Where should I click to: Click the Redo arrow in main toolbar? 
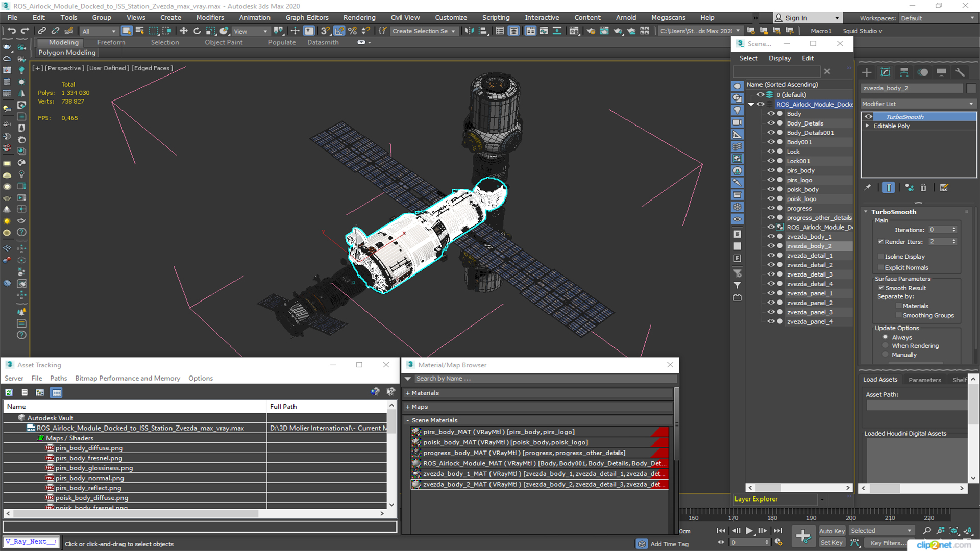[x=24, y=31]
